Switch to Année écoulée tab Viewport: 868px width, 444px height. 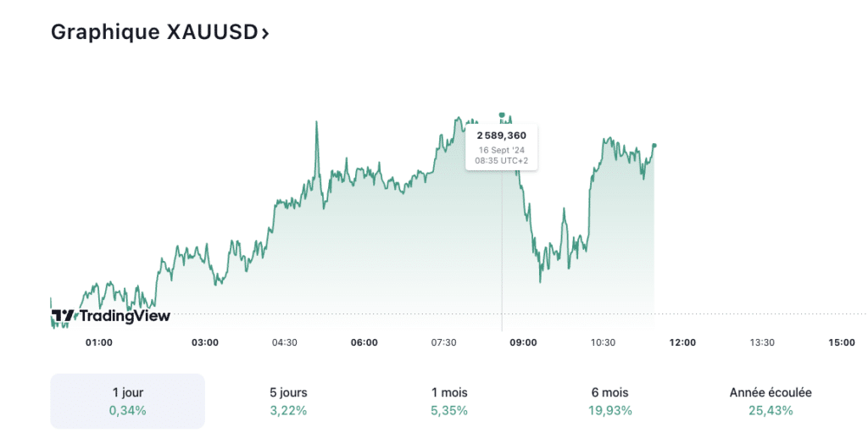[771, 401]
